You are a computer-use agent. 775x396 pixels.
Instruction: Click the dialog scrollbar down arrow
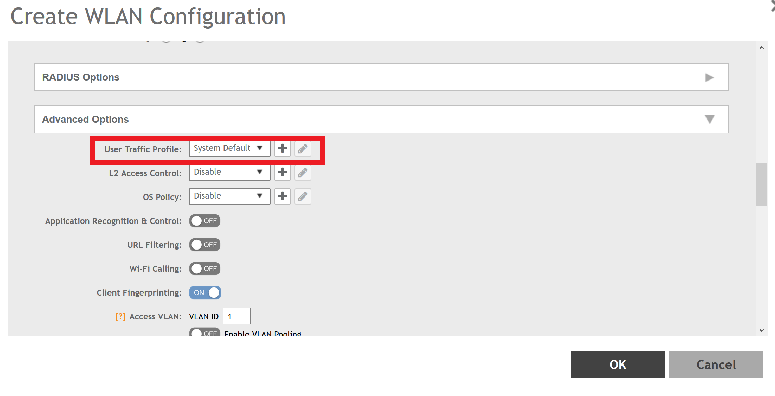(761, 330)
